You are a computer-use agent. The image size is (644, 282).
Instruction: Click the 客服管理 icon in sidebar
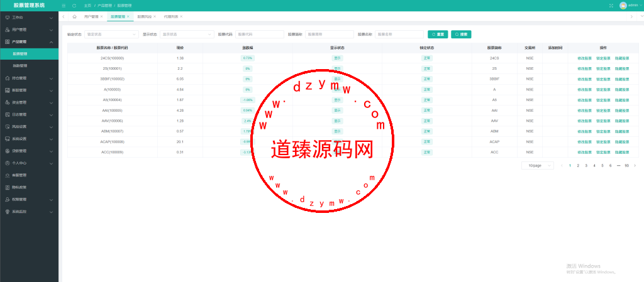tap(8, 175)
